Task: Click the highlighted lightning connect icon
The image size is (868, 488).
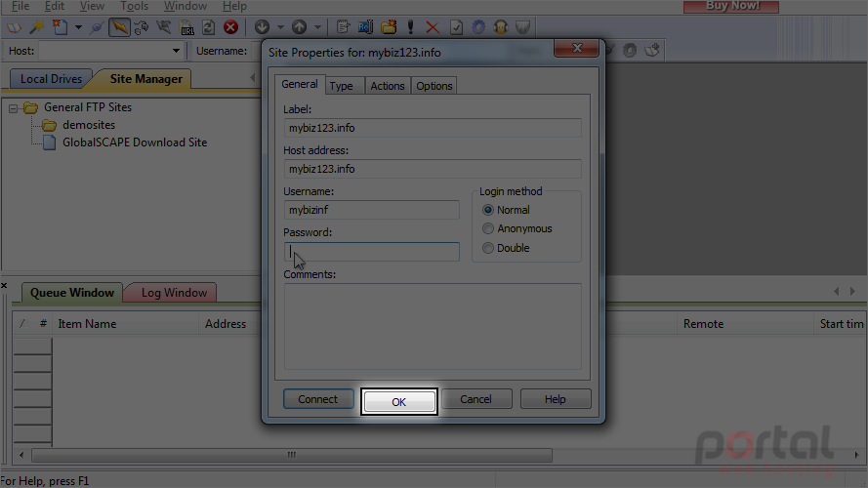Action: 119,26
